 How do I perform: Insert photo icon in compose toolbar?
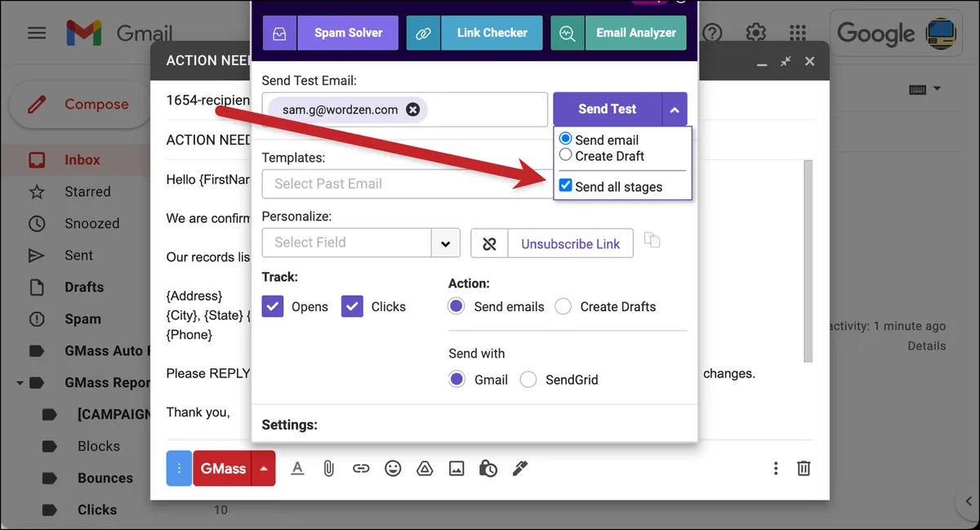click(457, 468)
